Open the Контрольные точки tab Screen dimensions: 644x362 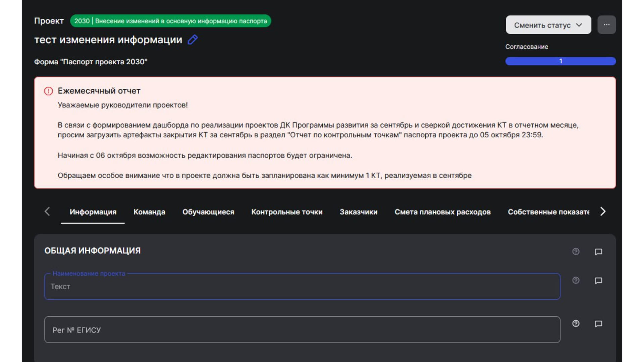[287, 212]
